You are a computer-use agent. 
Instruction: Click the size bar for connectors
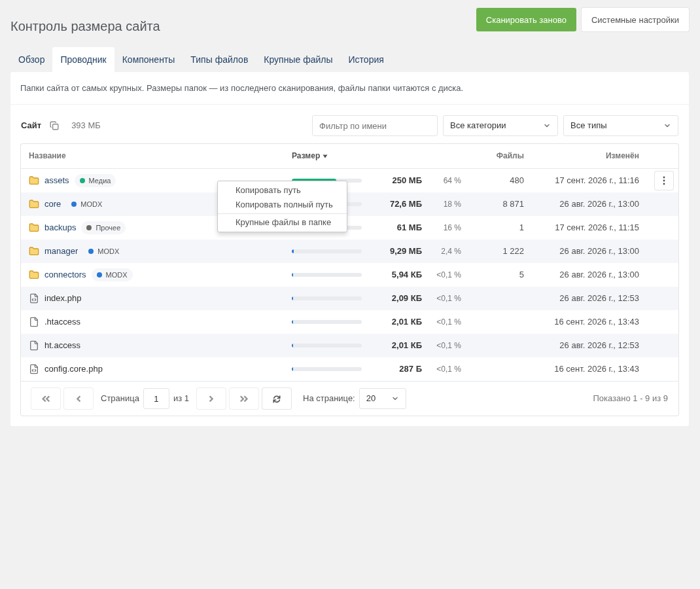pyautogui.click(x=326, y=275)
